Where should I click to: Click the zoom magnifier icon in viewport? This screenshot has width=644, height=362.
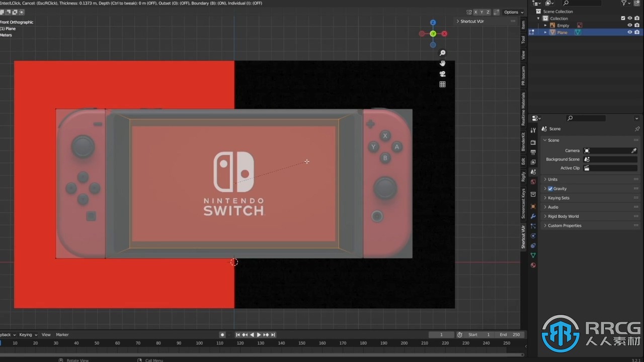(x=443, y=53)
